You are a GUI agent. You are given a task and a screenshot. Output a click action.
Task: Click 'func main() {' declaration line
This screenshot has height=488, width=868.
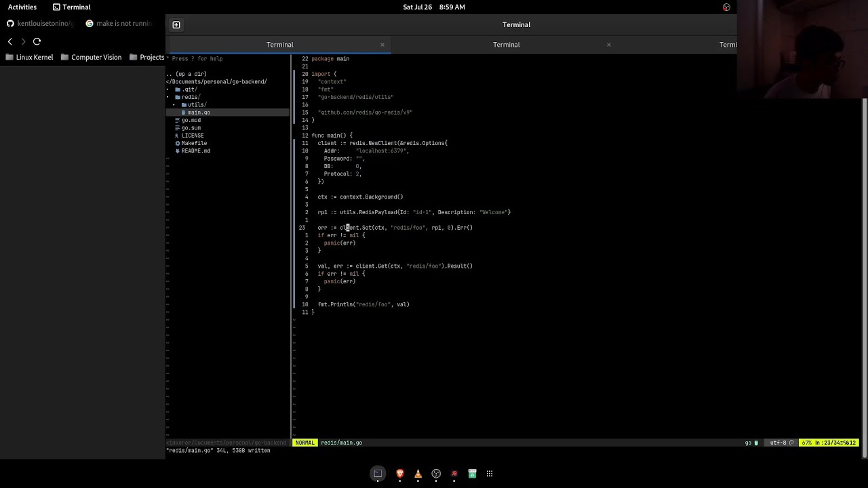[x=332, y=136]
